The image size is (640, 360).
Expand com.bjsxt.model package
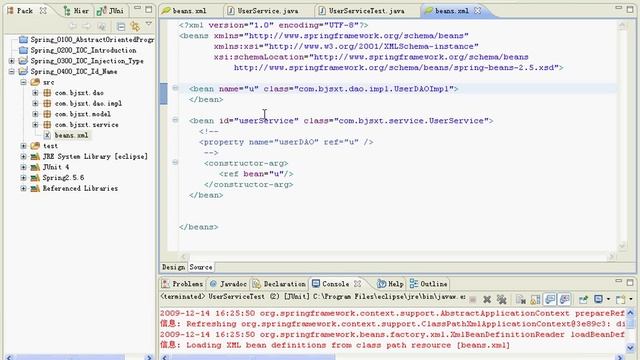point(35,114)
